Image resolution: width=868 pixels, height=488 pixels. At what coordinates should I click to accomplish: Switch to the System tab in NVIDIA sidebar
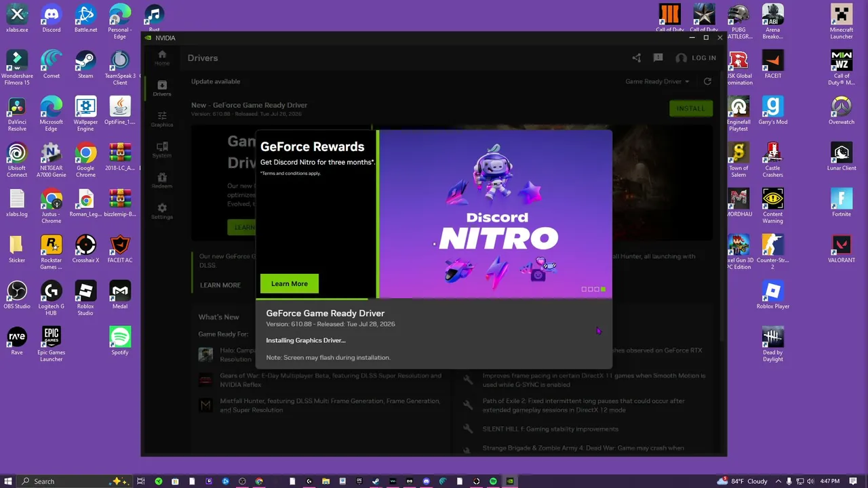coord(161,150)
